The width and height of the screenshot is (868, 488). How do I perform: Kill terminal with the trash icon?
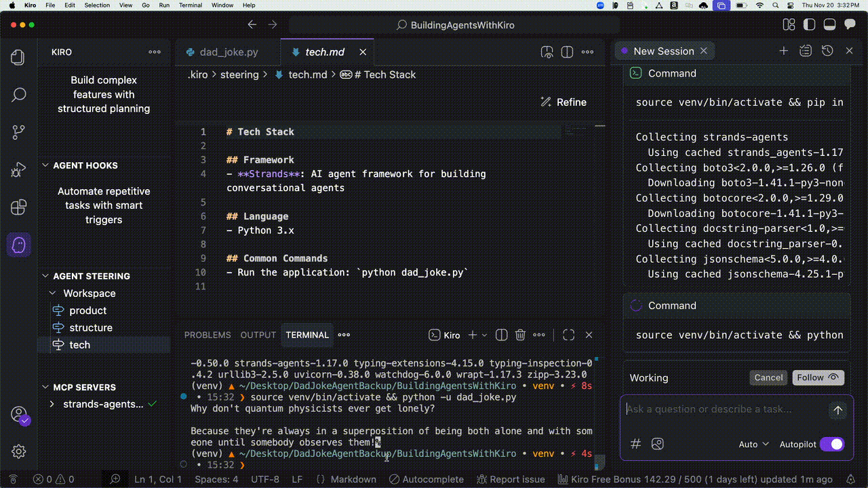520,335
